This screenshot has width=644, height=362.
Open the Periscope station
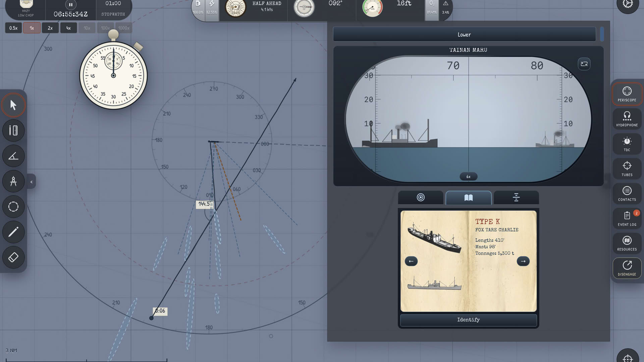627,94
